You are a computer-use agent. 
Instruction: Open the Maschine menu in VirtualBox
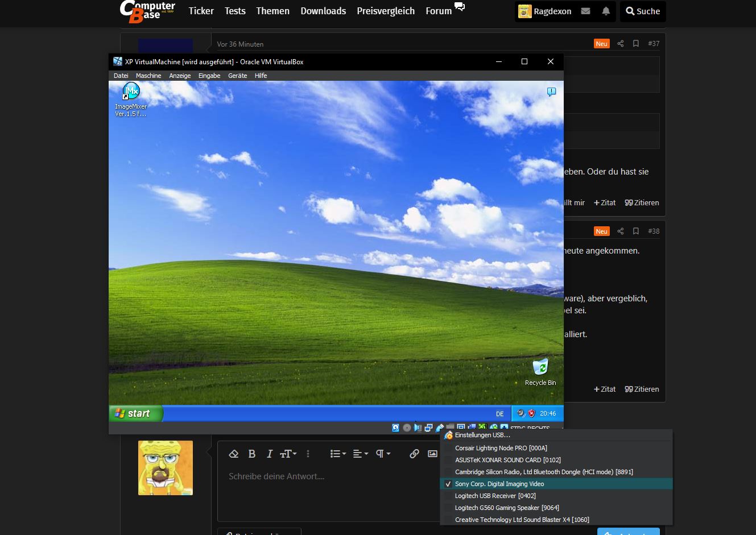148,76
